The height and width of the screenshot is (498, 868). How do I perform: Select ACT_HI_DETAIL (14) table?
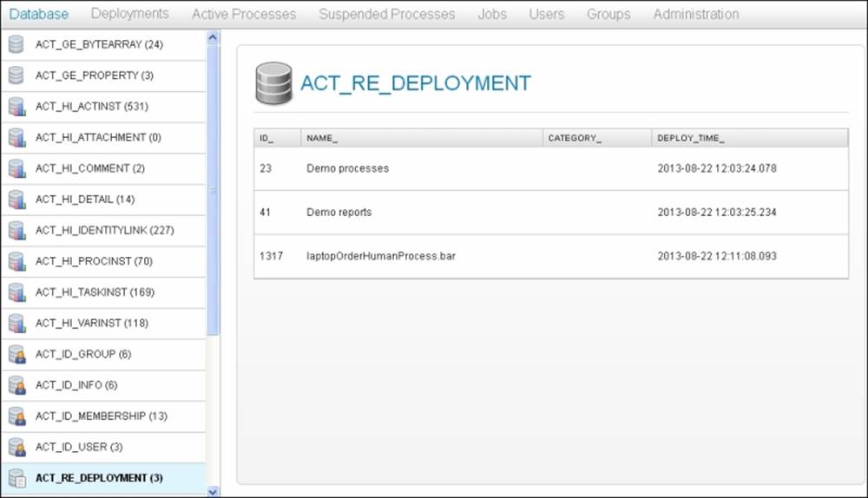(x=103, y=200)
